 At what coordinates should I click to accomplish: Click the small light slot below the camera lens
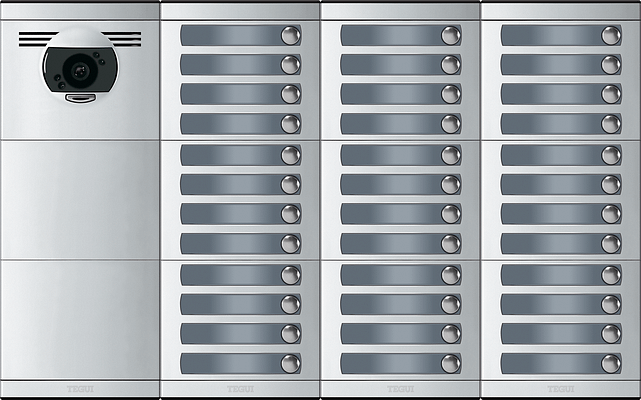point(80,98)
